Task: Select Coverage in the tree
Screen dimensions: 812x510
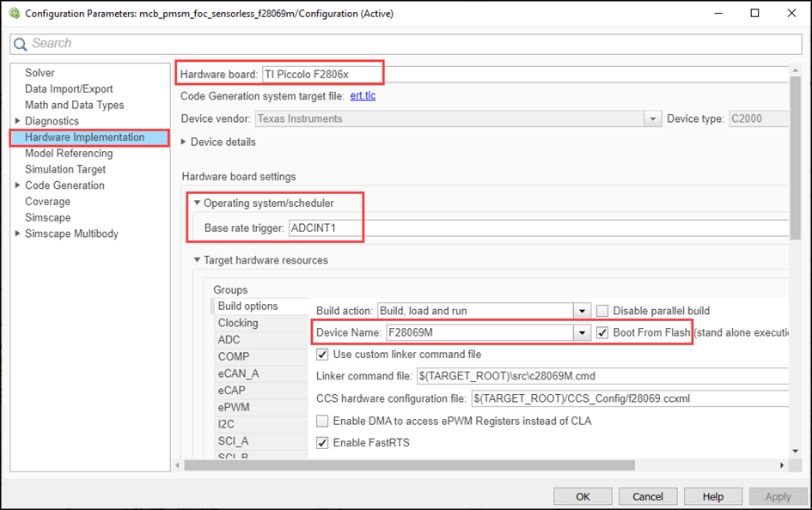Action: point(47,202)
